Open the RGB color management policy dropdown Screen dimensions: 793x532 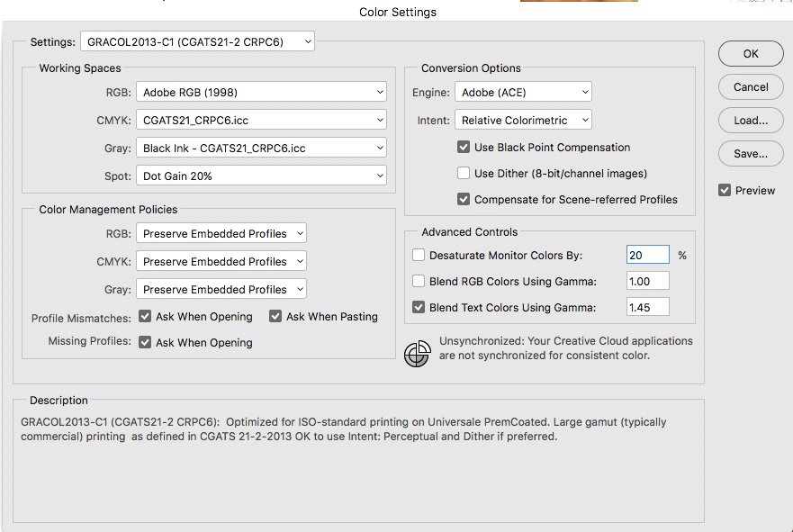pyautogui.click(x=221, y=232)
